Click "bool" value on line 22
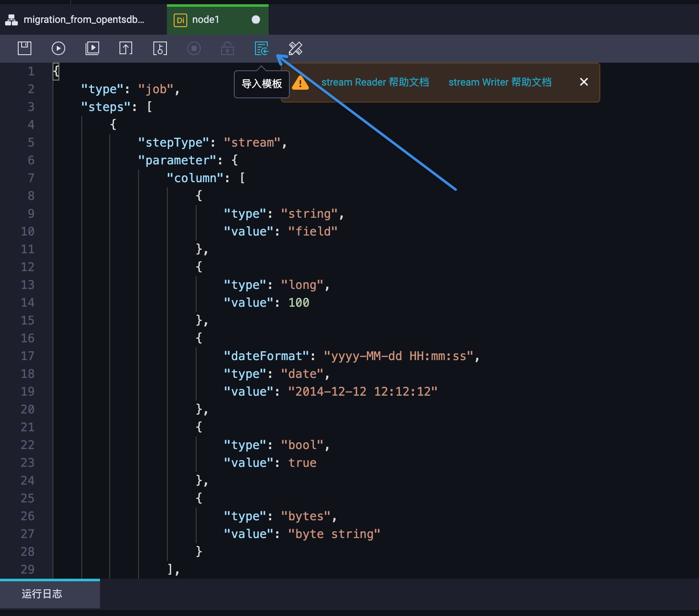The width and height of the screenshot is (699, 616). coord(302,445)
